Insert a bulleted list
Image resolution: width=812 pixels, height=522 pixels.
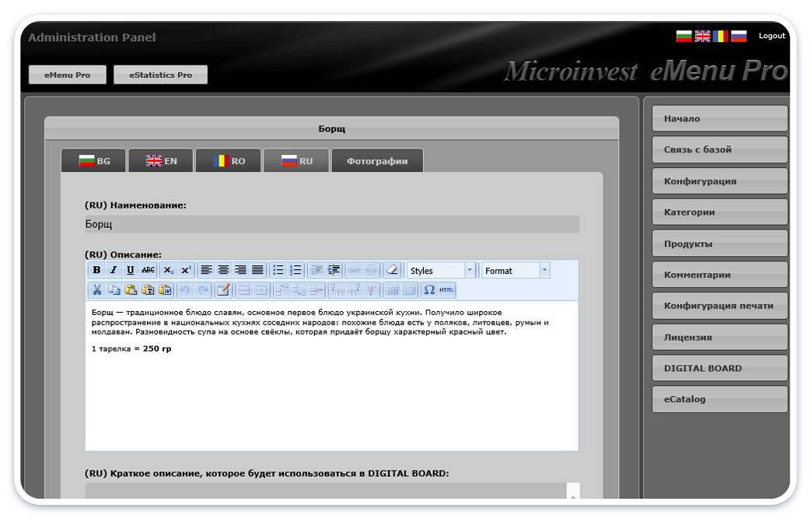(x=278, y=270)
